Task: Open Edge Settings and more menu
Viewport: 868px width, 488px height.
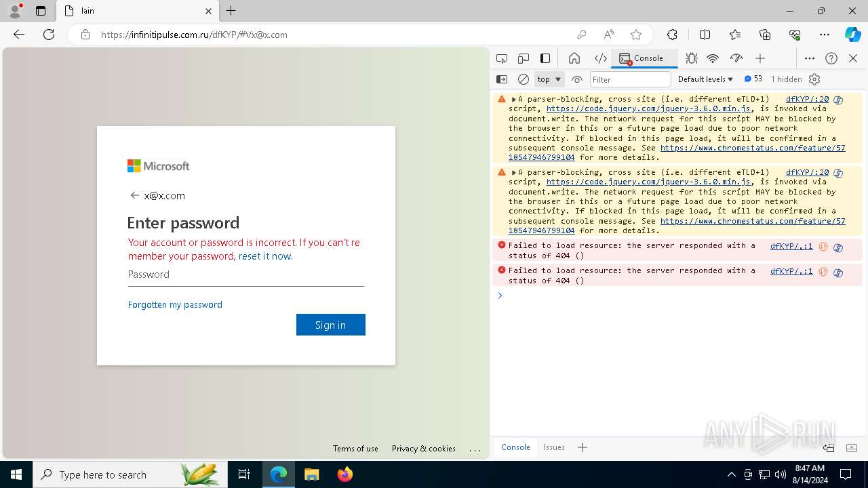Action: [825, 35]
